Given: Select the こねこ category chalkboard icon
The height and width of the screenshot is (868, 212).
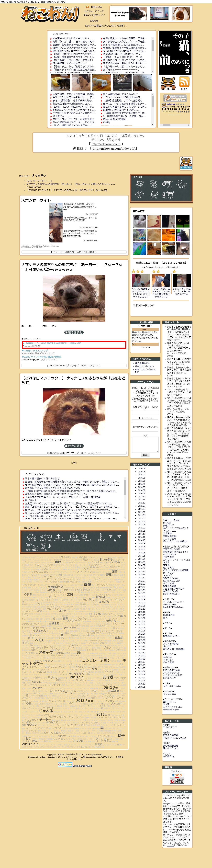Looking at the screenshot, I should [154, 185].
